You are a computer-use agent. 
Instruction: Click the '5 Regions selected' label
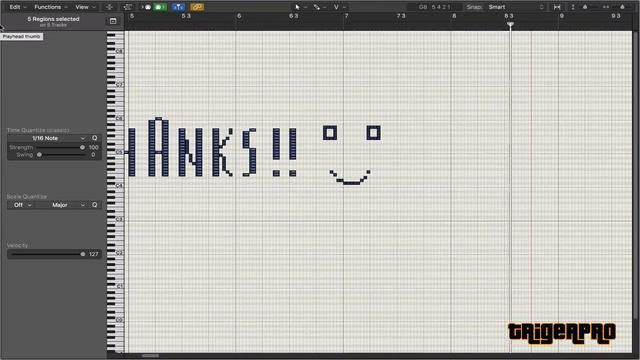[x=53, y=19]
